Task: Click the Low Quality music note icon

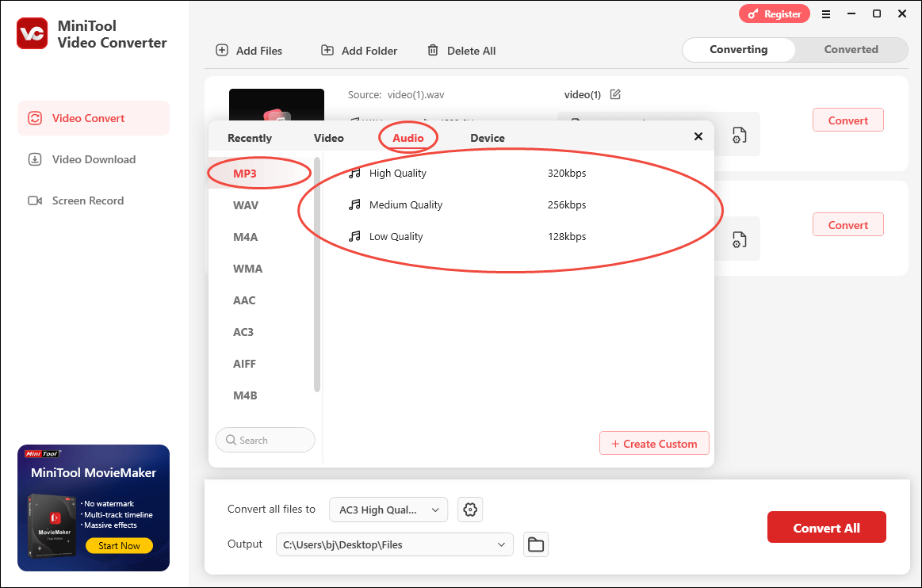Action: [x=354, y=236]
